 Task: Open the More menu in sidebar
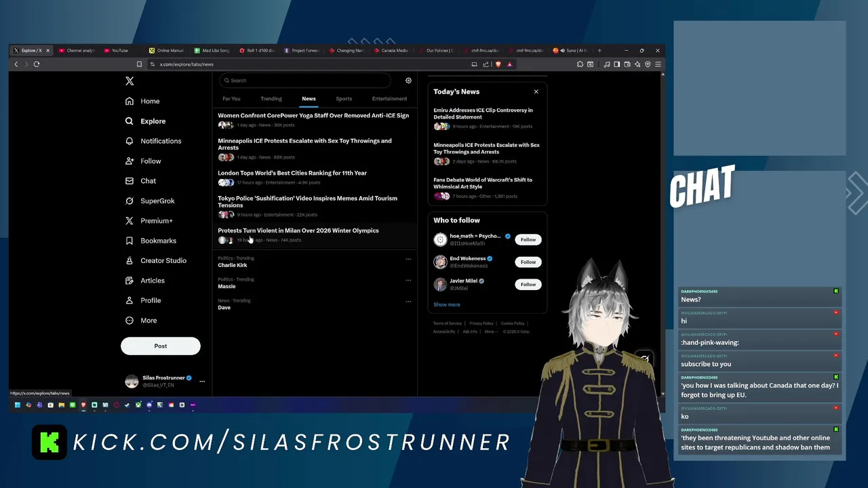click(x=141, y=321)
